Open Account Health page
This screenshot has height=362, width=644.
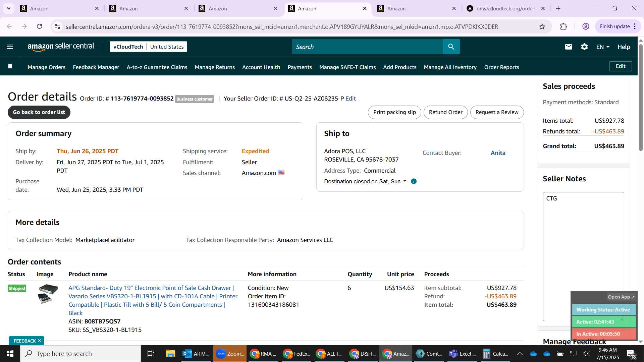(261, 67)
